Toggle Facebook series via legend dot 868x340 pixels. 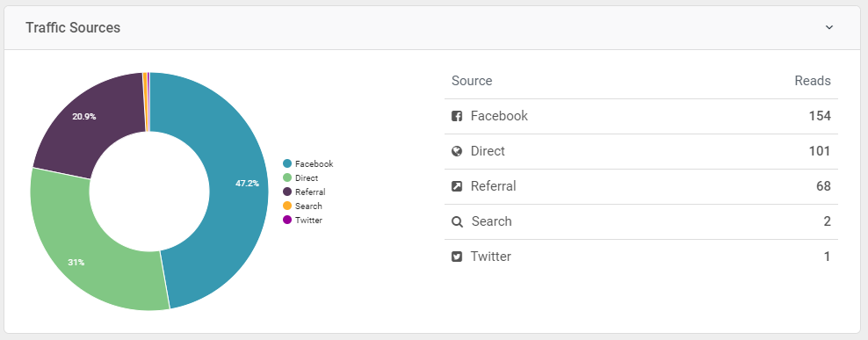[287, 164]
